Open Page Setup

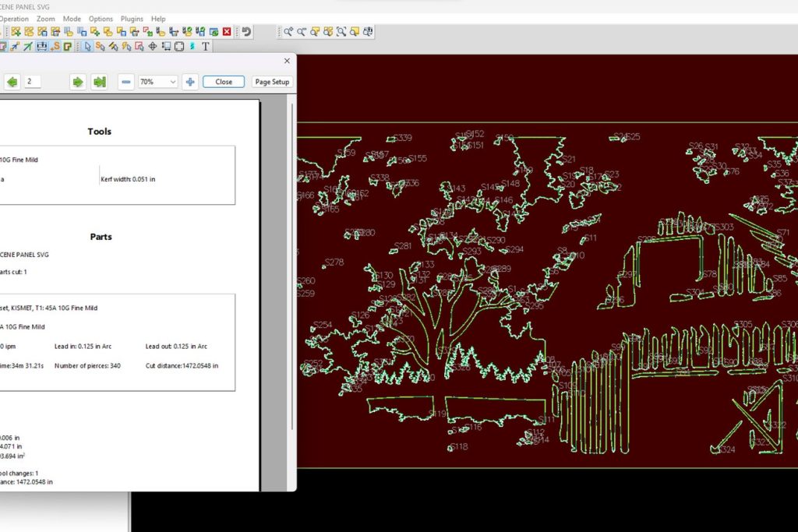click(272, 82)
